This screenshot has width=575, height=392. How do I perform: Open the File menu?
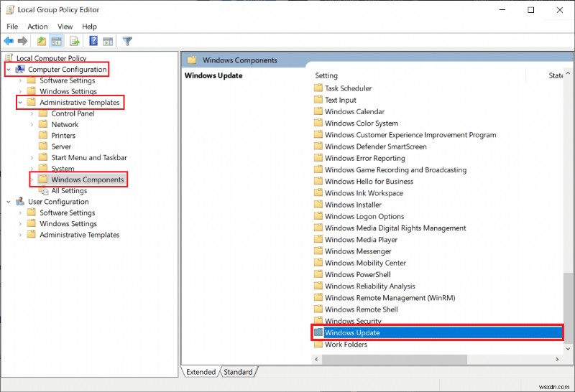pos(12,27)
